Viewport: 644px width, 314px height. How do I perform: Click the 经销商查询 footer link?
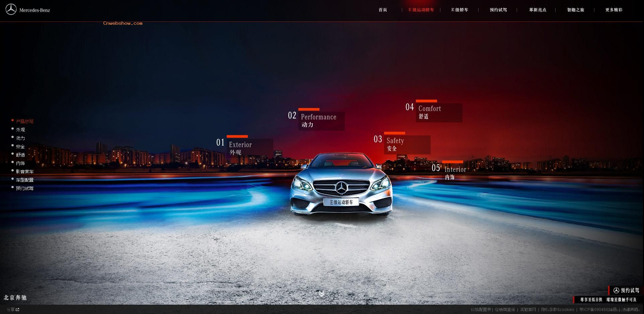pos(505,310)
